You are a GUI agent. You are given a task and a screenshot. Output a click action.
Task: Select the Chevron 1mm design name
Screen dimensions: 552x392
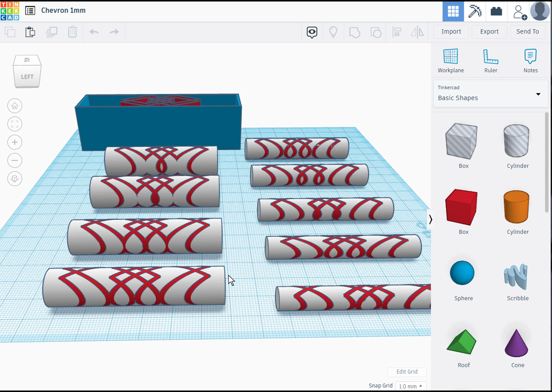click(x=64, y=10)
